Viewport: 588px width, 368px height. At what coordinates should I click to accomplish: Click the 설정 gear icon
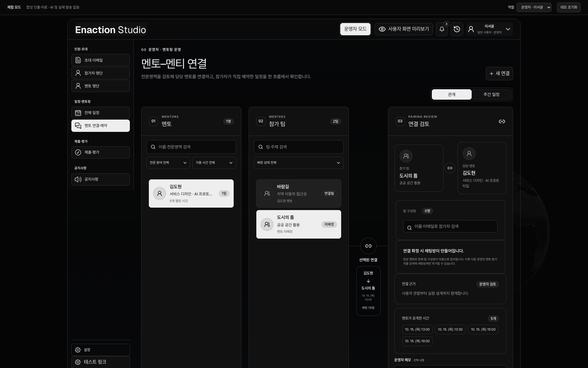(78, 350)
